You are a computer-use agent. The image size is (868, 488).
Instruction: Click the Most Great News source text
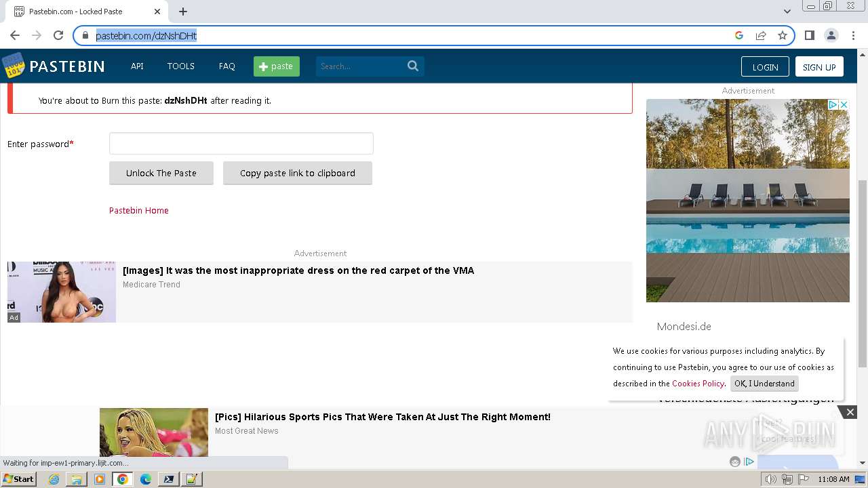247,431
